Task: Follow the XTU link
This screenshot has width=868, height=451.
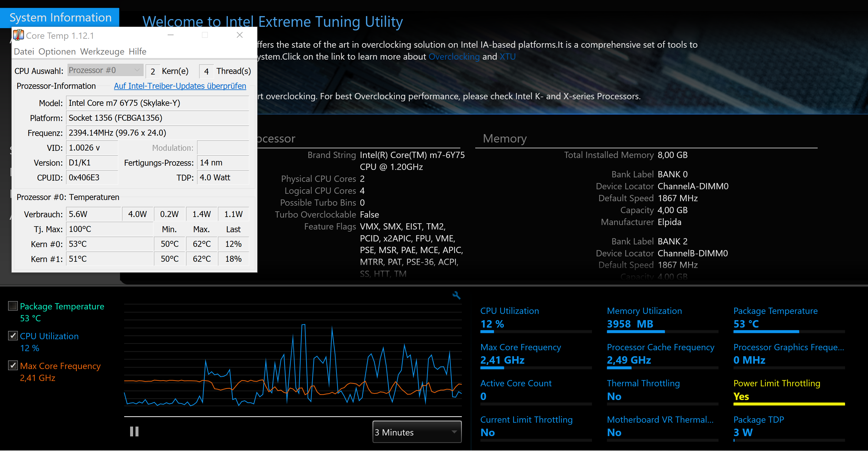Action: tap(507, 57)
